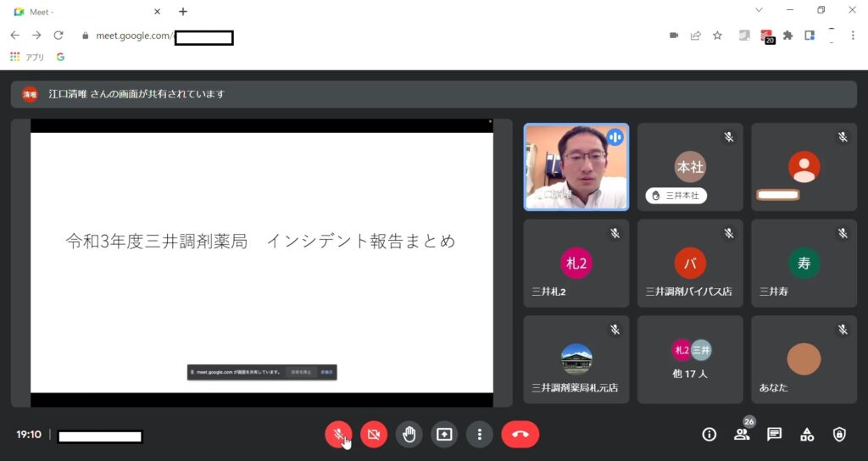Image resolution: width=868 pixels, height=461 pixels.
Task: Select the あなた self tile
Action: pyautogui.click(x=804, y=359)
